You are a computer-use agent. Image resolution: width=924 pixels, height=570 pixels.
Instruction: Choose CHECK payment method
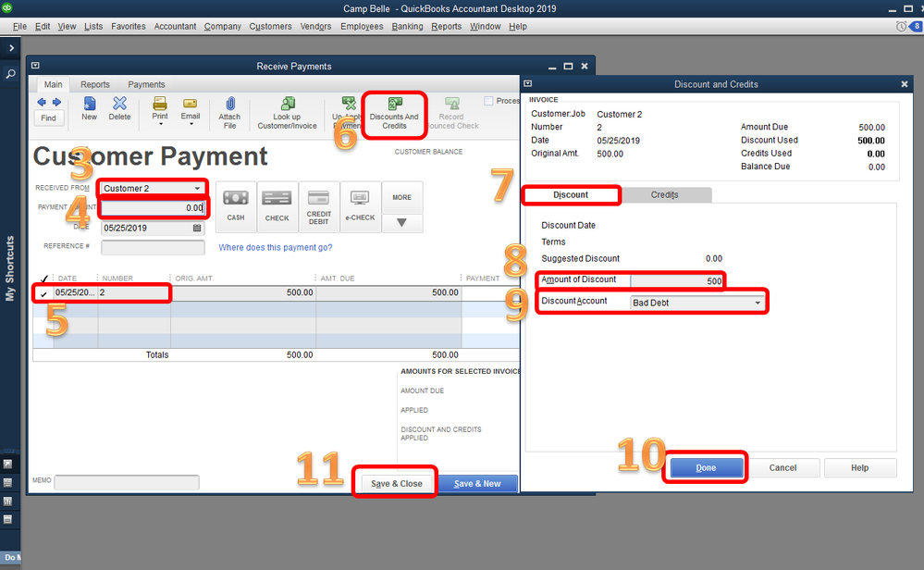(277, 206)
